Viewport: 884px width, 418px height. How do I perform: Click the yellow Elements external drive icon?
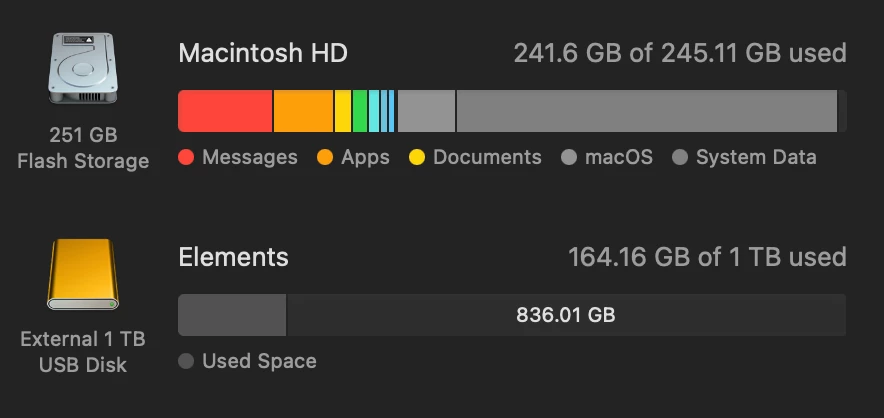pos(83,274)
